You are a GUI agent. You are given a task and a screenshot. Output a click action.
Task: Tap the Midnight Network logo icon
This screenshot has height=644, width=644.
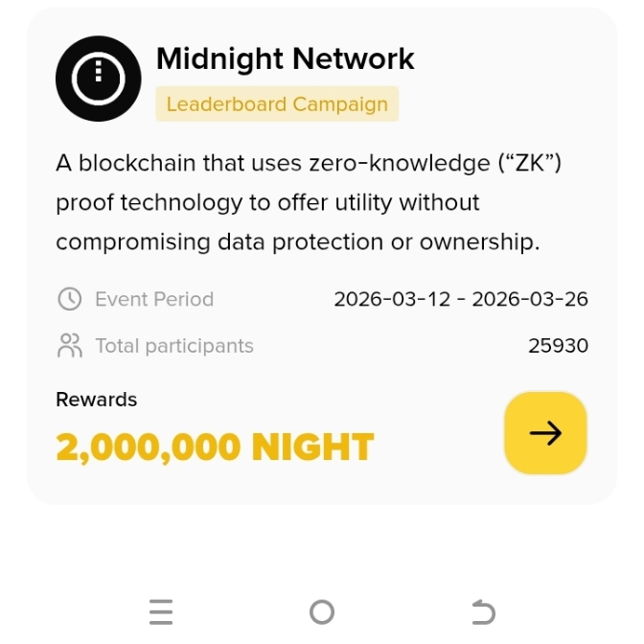click(99, 79)
